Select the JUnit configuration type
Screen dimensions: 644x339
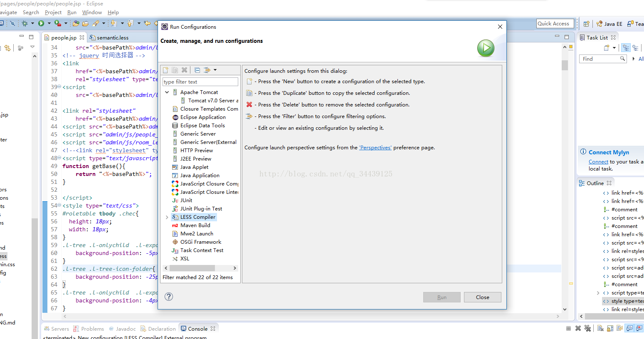(182, 200)
